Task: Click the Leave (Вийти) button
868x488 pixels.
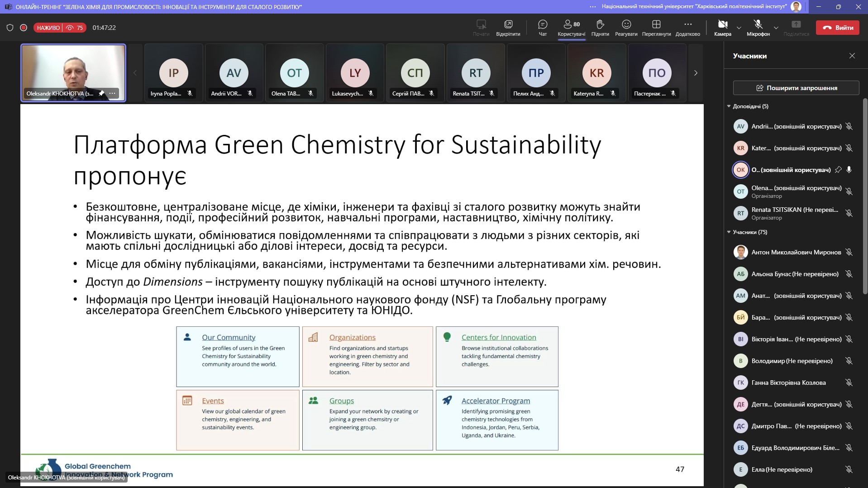Action: click(837, 28)
